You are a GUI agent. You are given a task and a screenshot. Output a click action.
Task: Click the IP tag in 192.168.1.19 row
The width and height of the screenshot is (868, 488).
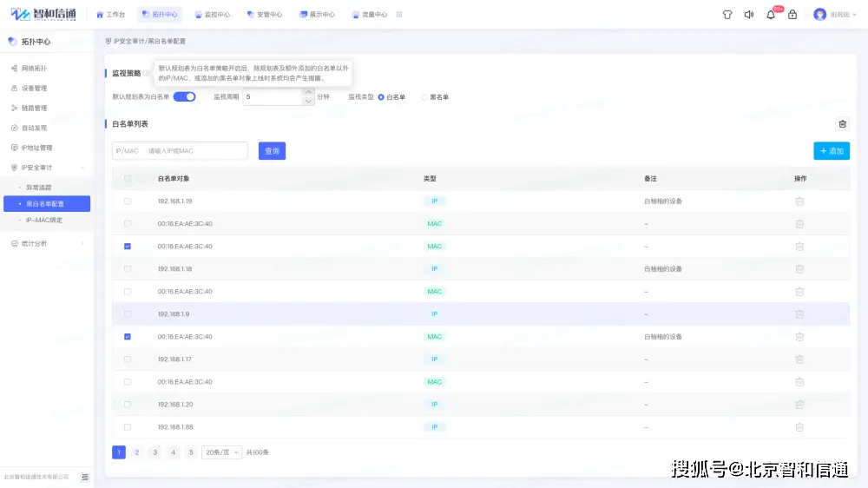[435, 201]
